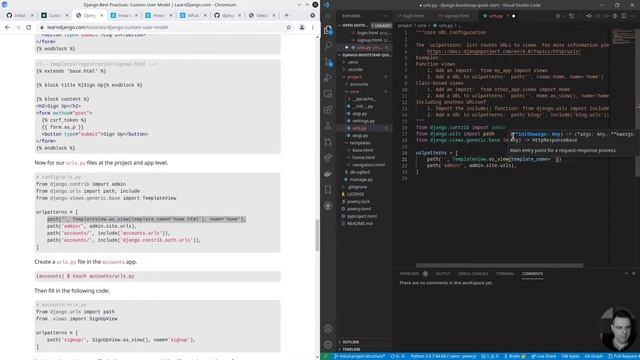Click the Run Python file play icon
Screen dimensions: 640x360
[558, 16]
